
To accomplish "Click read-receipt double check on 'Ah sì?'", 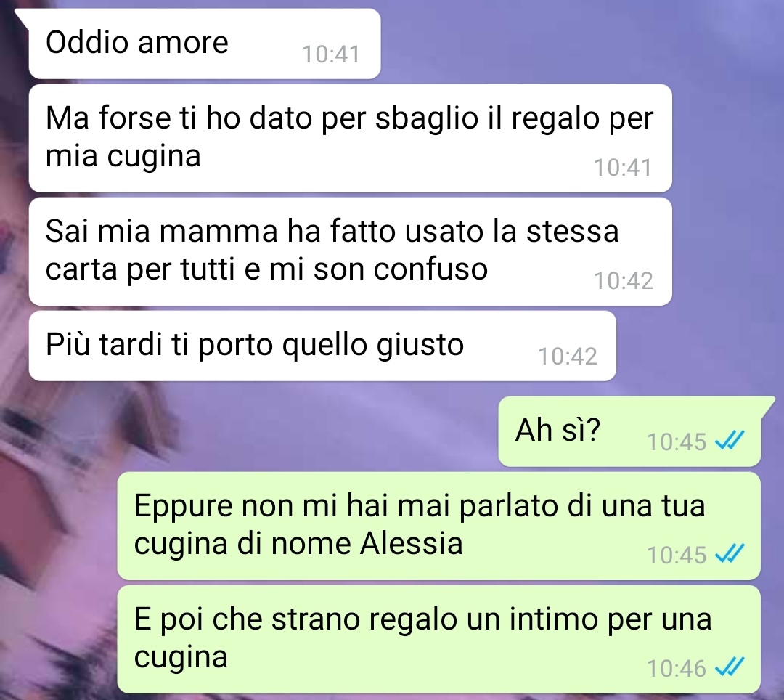I will pos(730,441).
